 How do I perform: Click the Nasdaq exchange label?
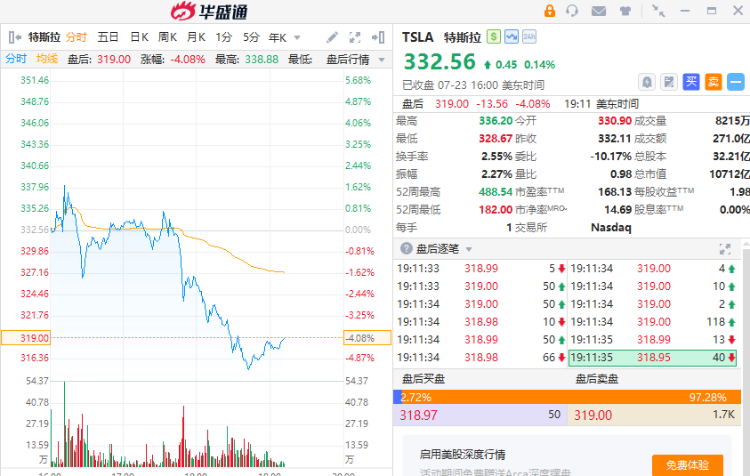pos(611,227)
